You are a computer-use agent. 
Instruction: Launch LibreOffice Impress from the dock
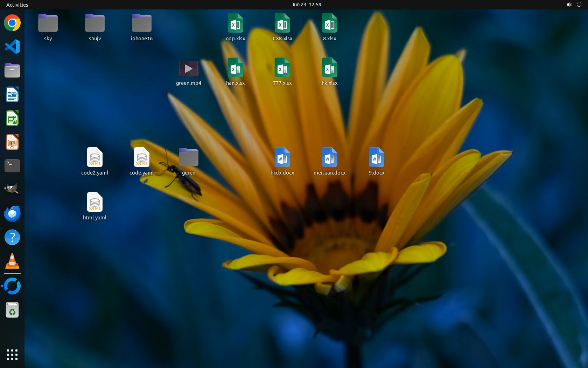point(12,142)
